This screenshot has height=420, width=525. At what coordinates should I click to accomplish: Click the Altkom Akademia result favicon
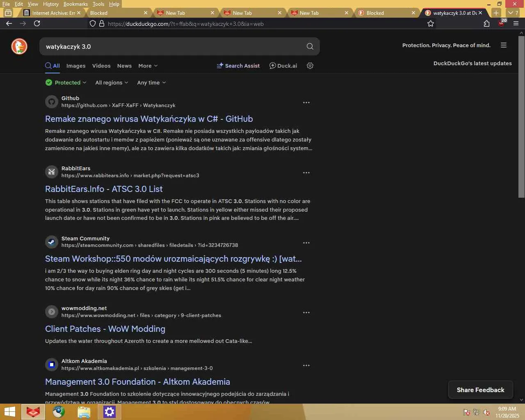[52, 365]
